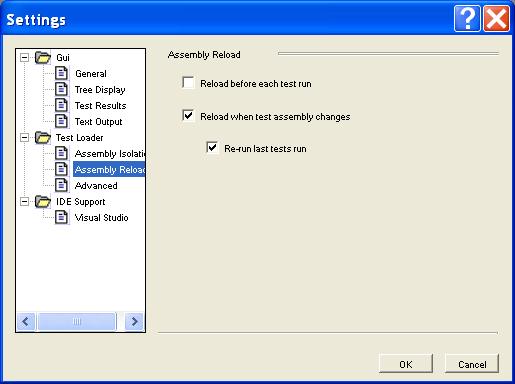Click the Text Output page icon
Image resolution: width=515 pixels, height=384 pixels.
tap(61, 121)
